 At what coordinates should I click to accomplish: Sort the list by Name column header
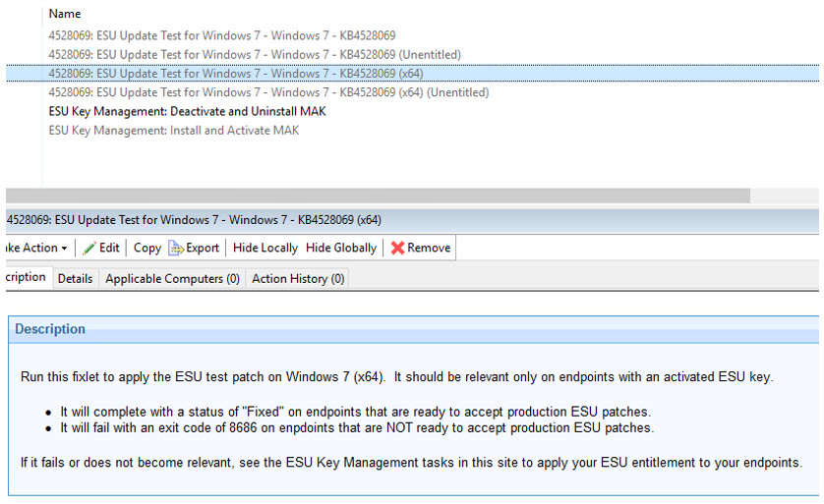(x=65, y=14)
